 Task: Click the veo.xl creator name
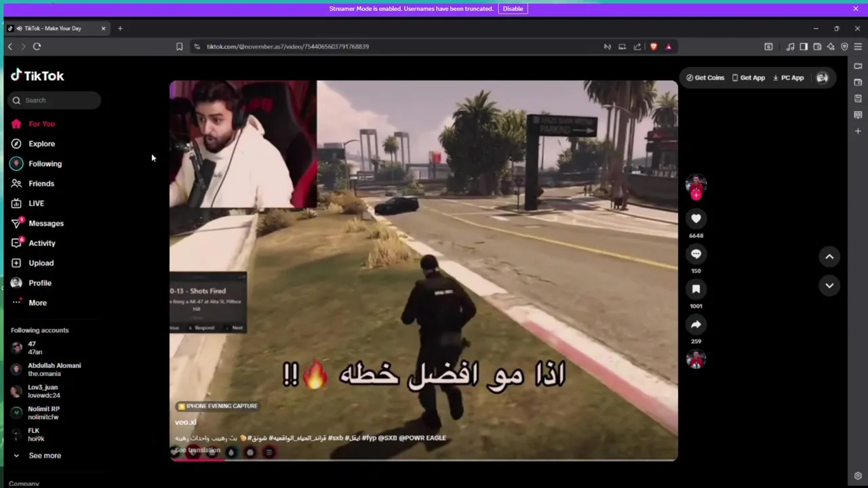point(185,422)
